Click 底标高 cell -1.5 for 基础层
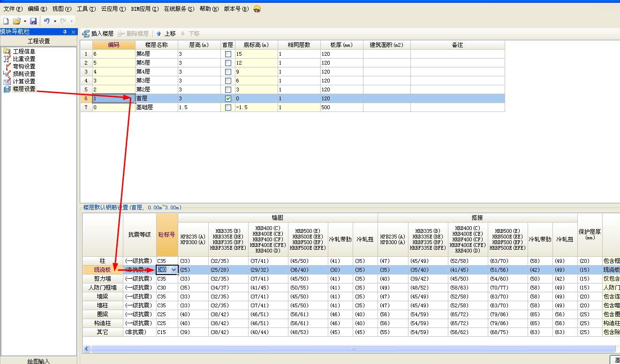This screenshot has height=364, width=620. pyautogui.click(x=256, y=108)
